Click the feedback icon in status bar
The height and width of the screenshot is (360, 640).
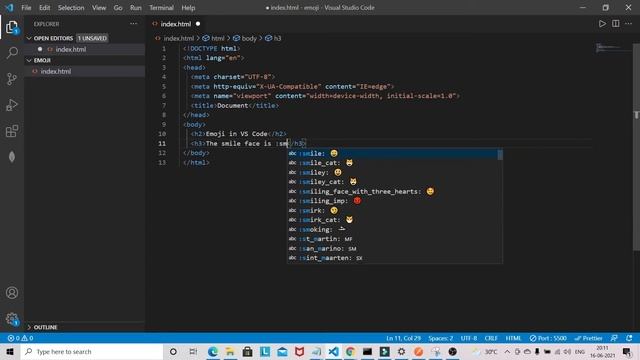pyautogui.click(x=614, y=338)
